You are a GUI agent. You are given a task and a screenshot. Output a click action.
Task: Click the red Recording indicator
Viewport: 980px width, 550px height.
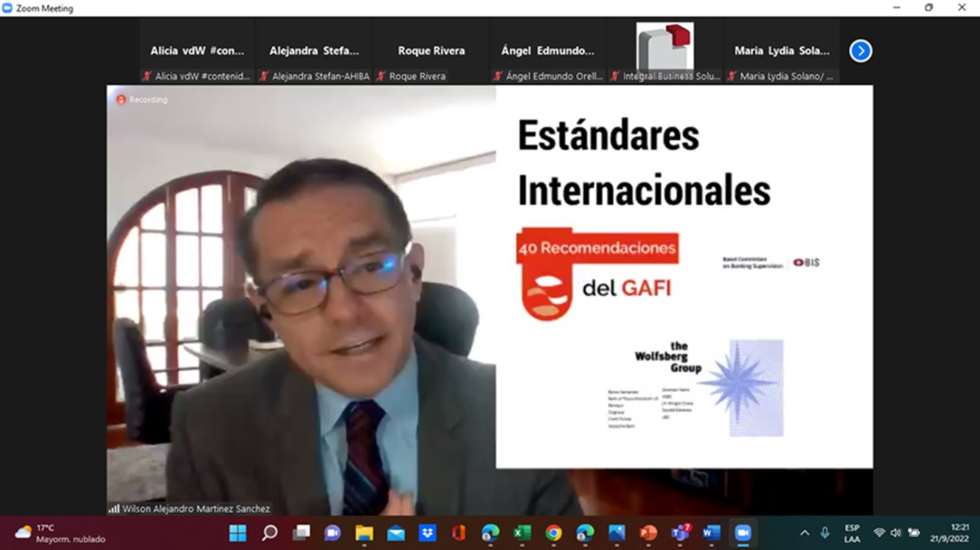[121, 99]
